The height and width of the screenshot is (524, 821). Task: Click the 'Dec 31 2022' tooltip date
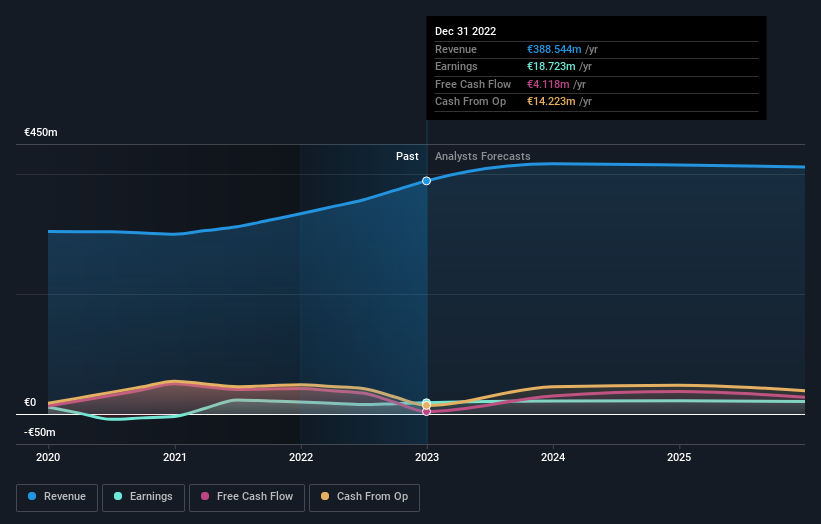tap(465, 31)
